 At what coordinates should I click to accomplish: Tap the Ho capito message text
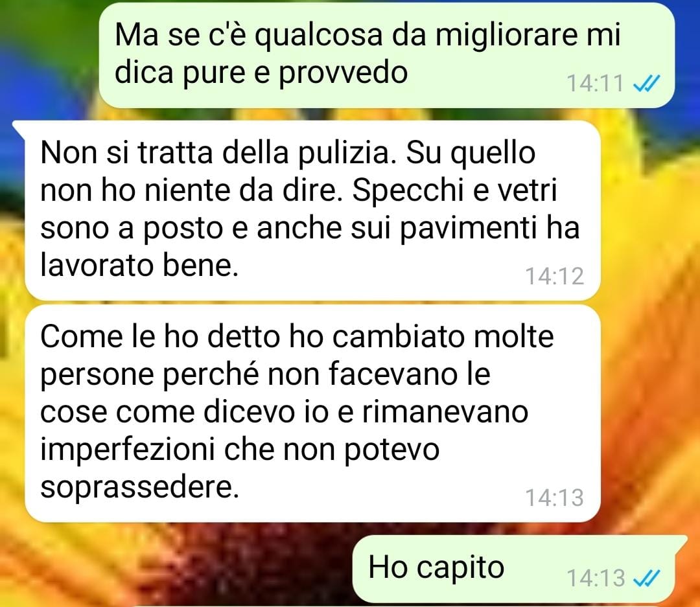point(436,567)
